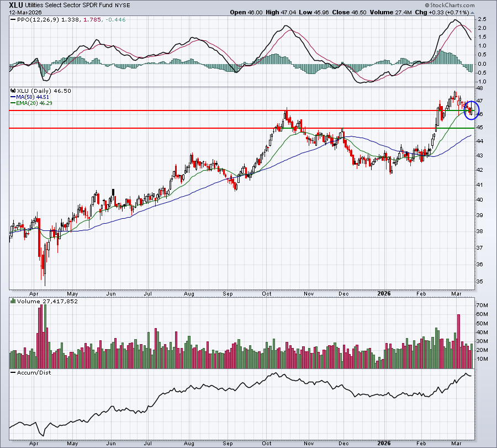Click the 2026 year label on the price axis
Image resolution: width=497 pixels, height=448 pixels.
(384, 293)
